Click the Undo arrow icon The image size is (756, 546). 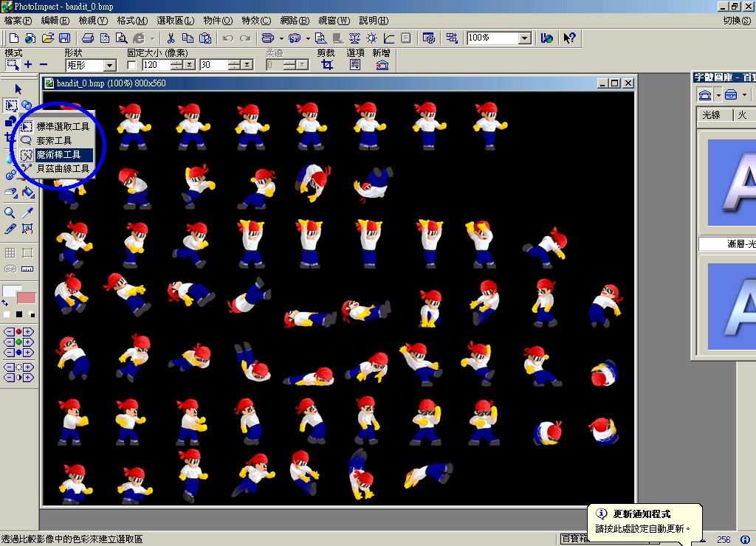point(228,38)
